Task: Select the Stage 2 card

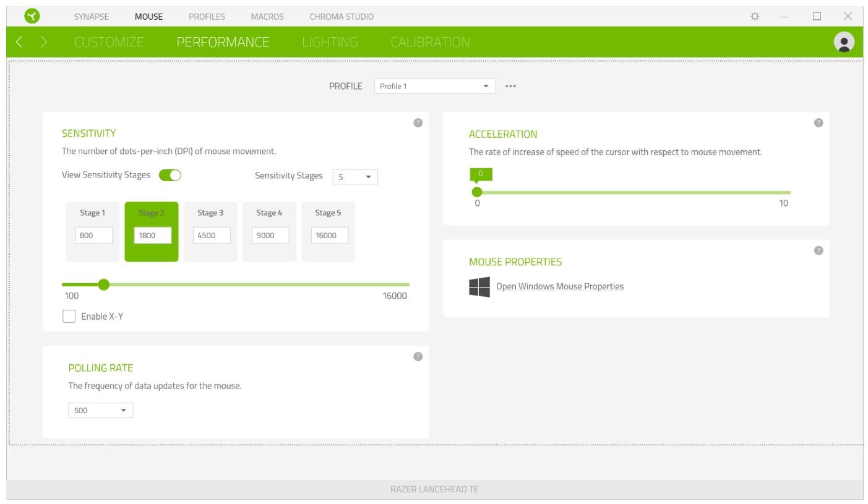Action: [152, 232]
